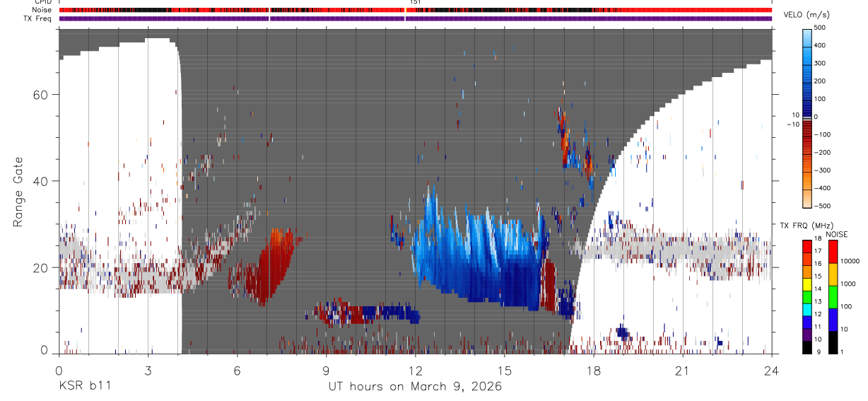This screenshot has height=401, width=868.
Task: Click the 'VELO (m/s)' label
Action: coord(805,15)
